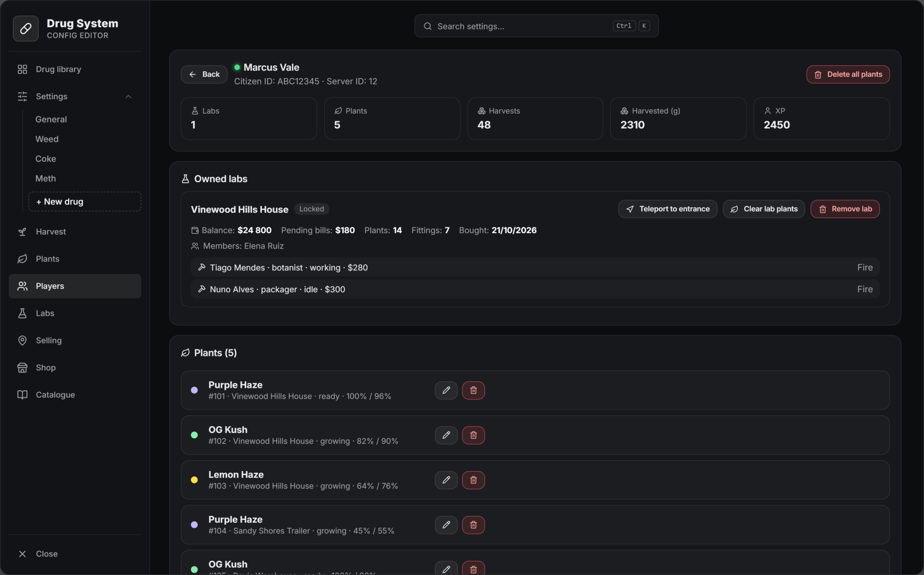
Task: Delete all plants for Marcus Vale
Action: [x=848, y=74]
